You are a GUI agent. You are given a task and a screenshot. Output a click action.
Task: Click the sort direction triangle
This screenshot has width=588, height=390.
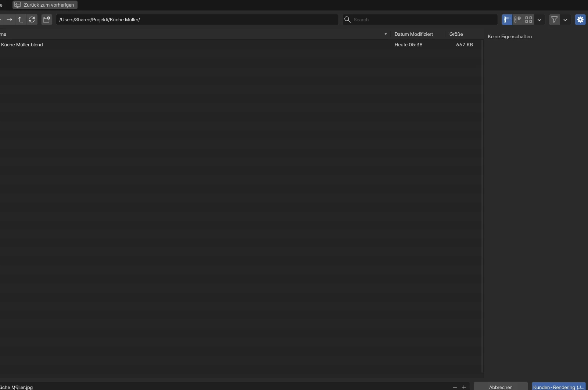(x=386, y=34)
